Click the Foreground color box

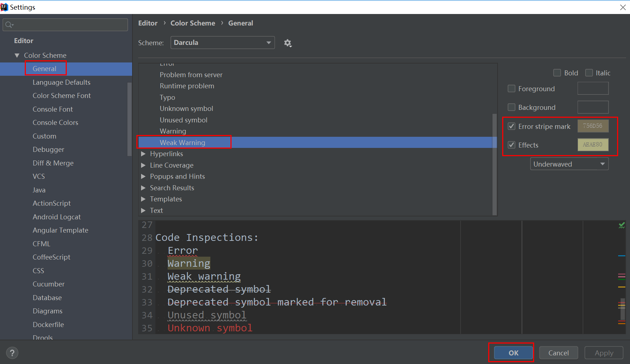pyautogui.click(x=593, y=88)
